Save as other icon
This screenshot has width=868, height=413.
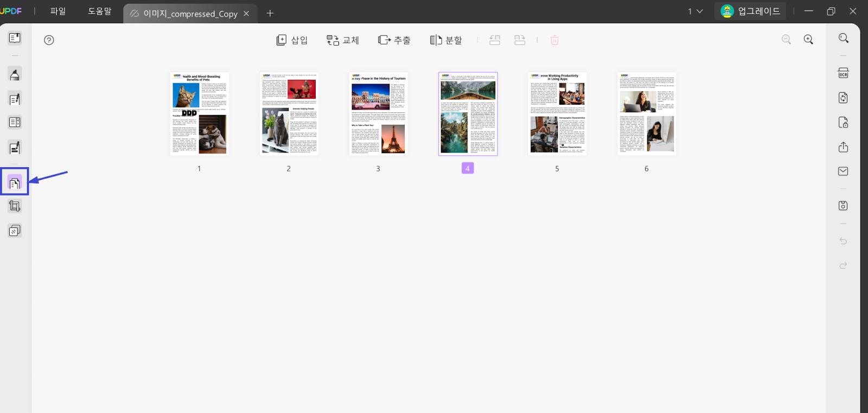pos(843,206)
